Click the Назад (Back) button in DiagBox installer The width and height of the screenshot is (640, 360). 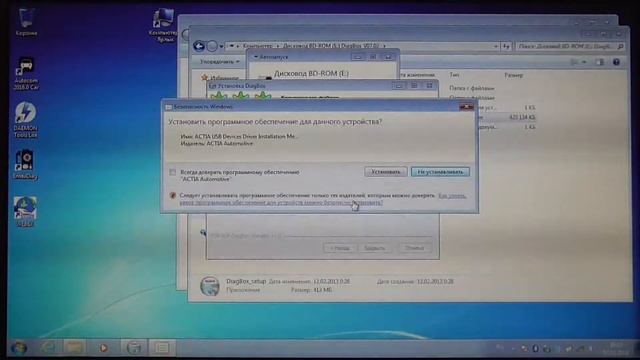point(340,248)
